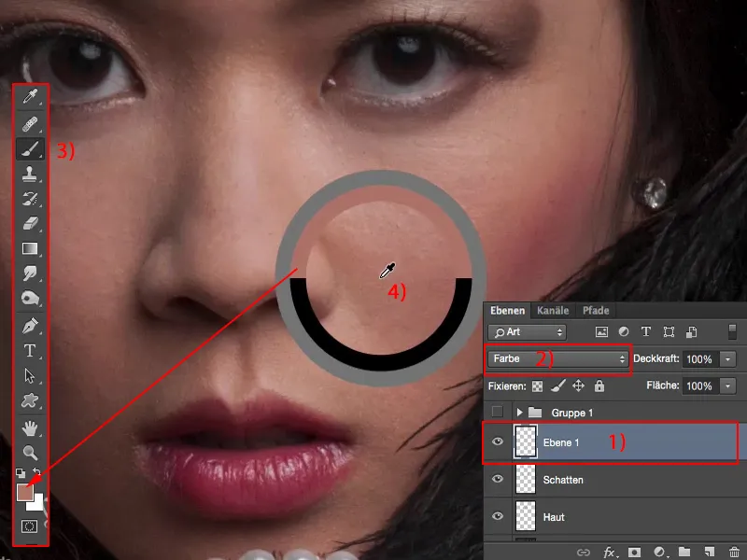The height and width of the screenshot is (560, 747).
Task: Expand the Gruppe 1 group triangle
Action: click(520, 412)
